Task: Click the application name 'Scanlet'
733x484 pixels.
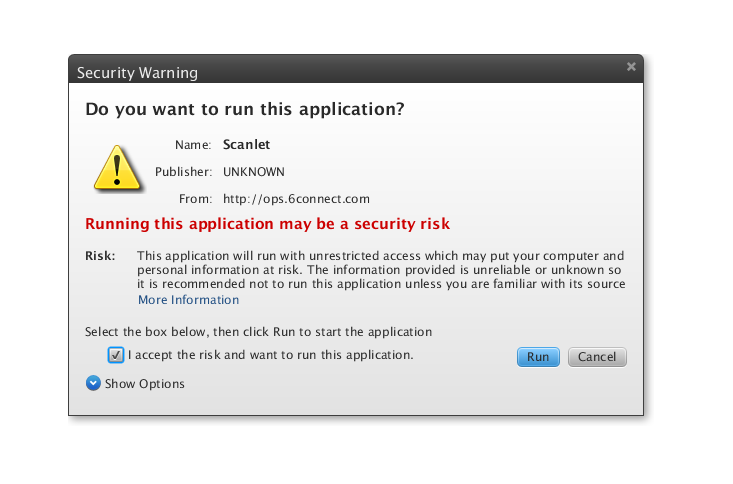Action: tap(245, 145)
